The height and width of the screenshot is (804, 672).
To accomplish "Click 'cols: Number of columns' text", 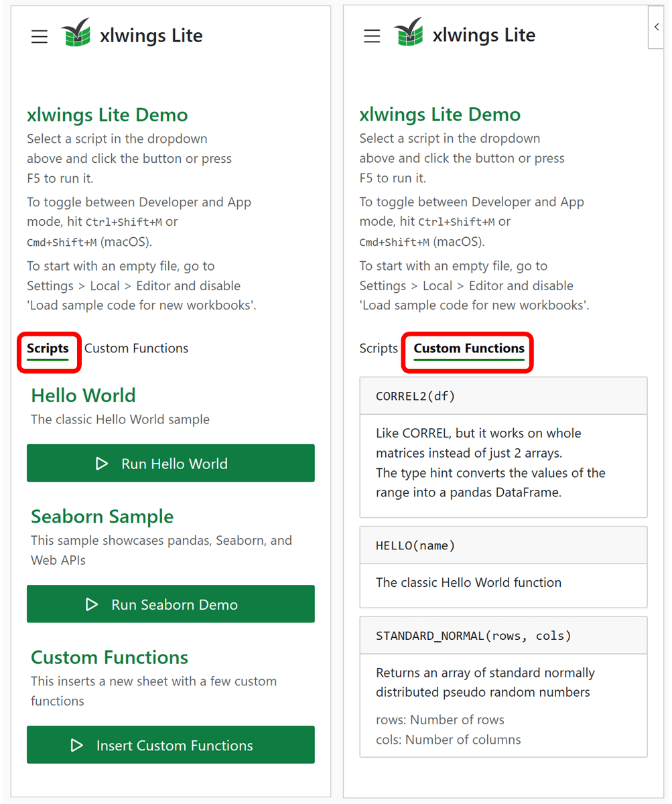I will [x=448, y=740].
